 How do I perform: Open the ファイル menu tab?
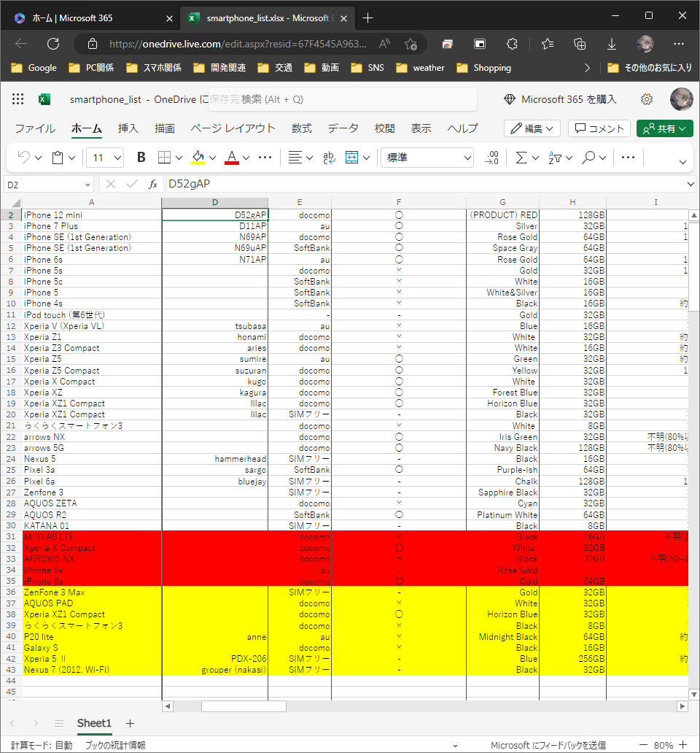click(35, 128)
